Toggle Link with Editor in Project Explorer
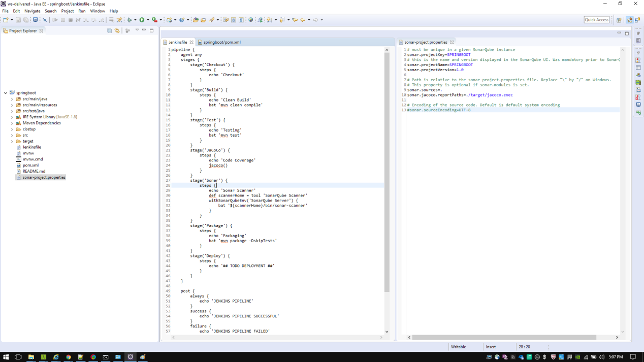644x362 pixels. pyautogui.click(x=117, y=30)
